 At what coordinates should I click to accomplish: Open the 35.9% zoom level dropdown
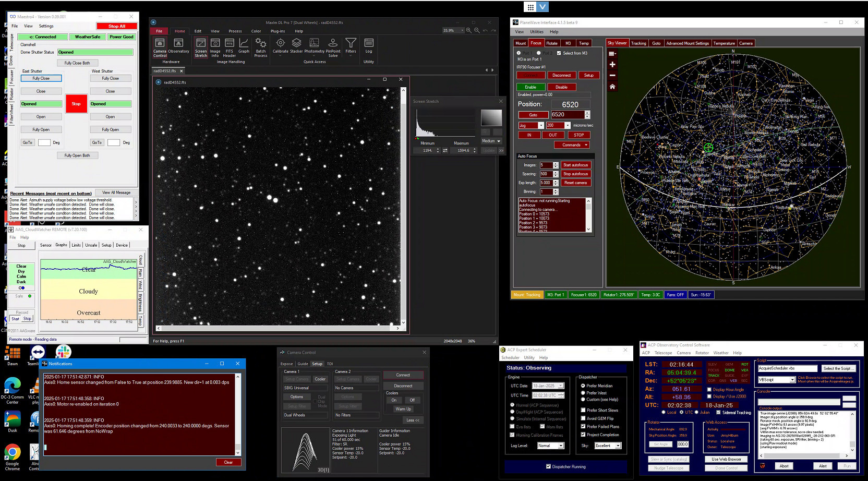(462, 30)
